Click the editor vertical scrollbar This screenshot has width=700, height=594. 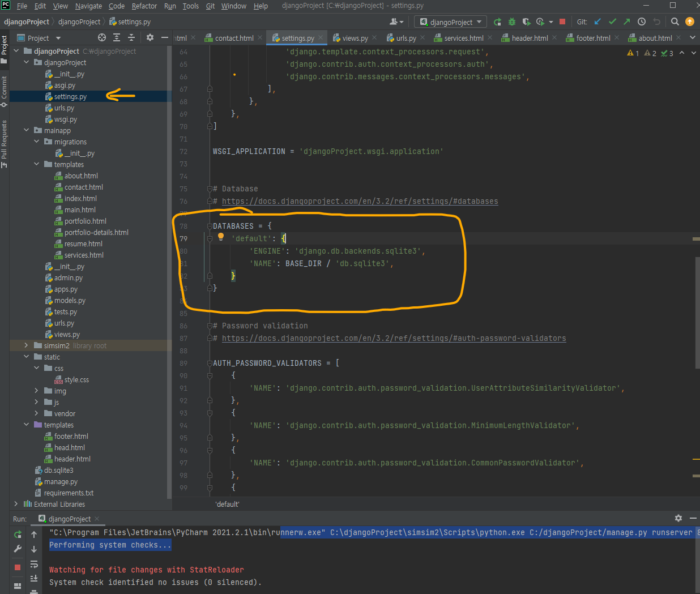697,313
